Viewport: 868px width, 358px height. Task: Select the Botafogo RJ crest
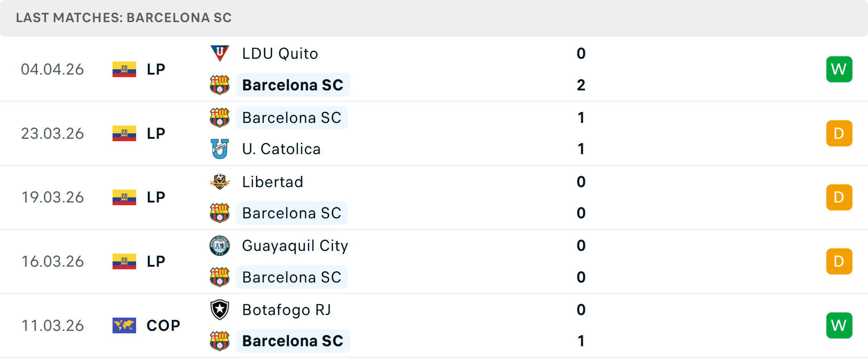pos(220,311)
